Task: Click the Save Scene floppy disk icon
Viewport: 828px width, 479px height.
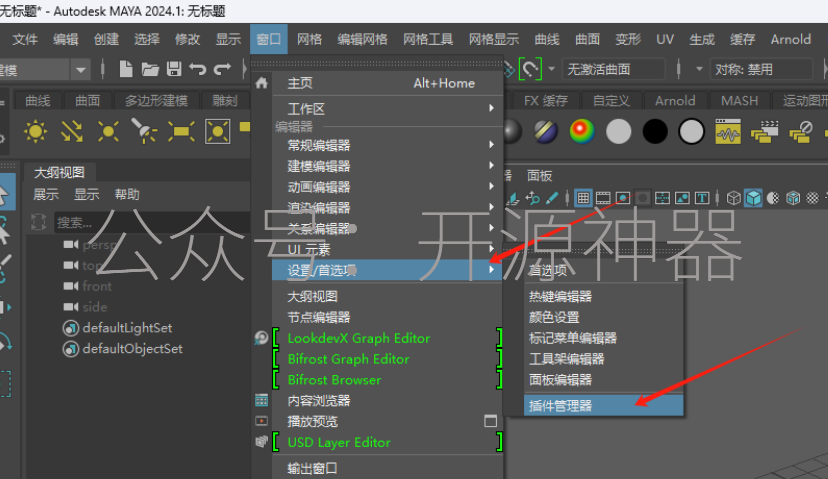Action: [173, 69]
